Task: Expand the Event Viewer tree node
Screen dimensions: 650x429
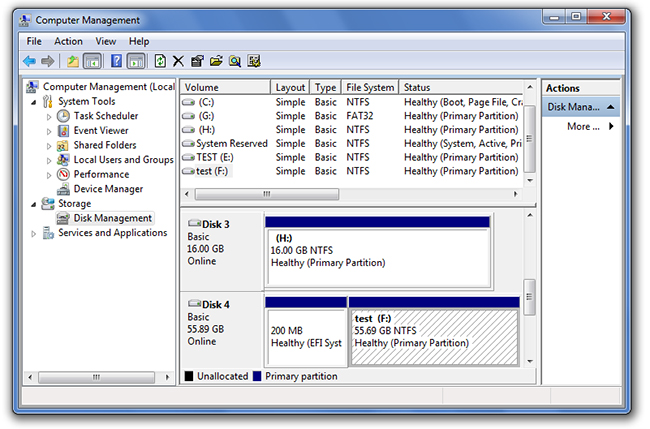Action: pyautogui.click(x=49, y=131)
